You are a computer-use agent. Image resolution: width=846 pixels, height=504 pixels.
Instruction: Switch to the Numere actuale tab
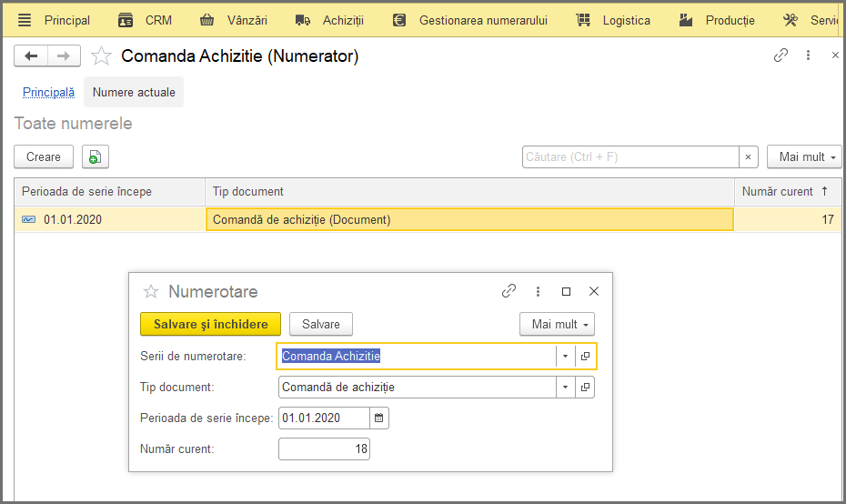click(134, 92)
